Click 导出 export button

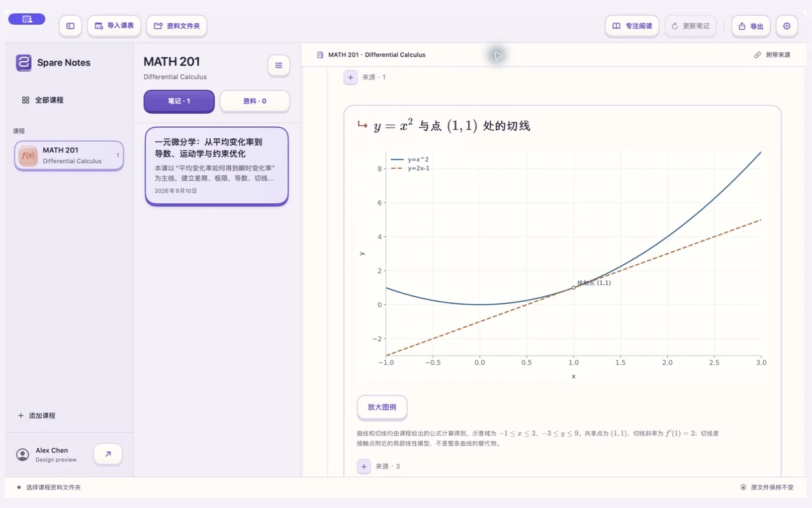tap(750, 26)
